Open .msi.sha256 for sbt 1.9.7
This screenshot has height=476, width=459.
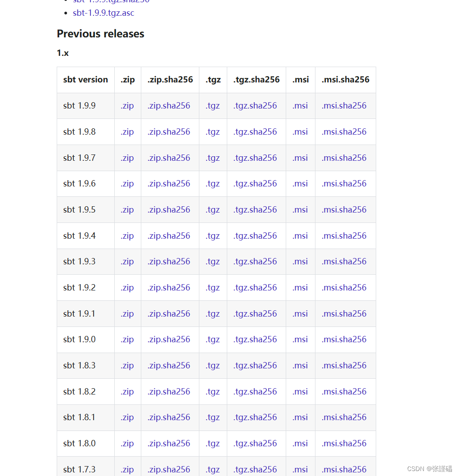coord(344,158)
